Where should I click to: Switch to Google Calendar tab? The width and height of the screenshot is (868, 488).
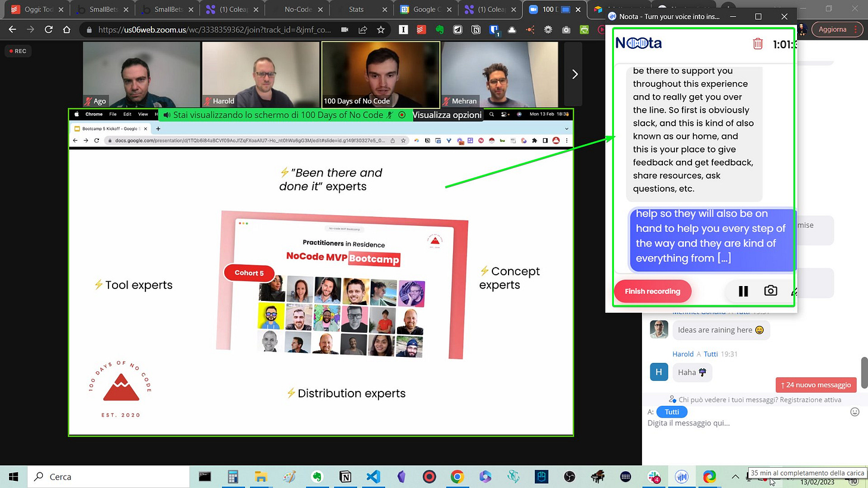click(x=425, y=10)
